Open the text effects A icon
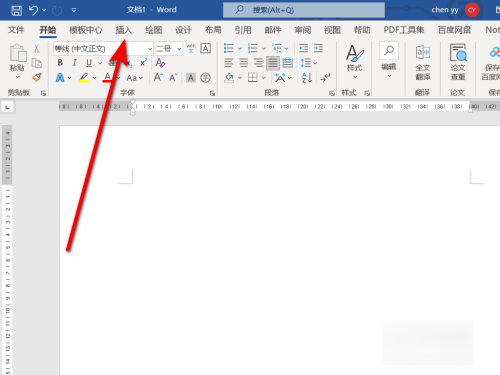Image resolution: width=500 pixels, height=375 pixels. (x=60, y=78)
